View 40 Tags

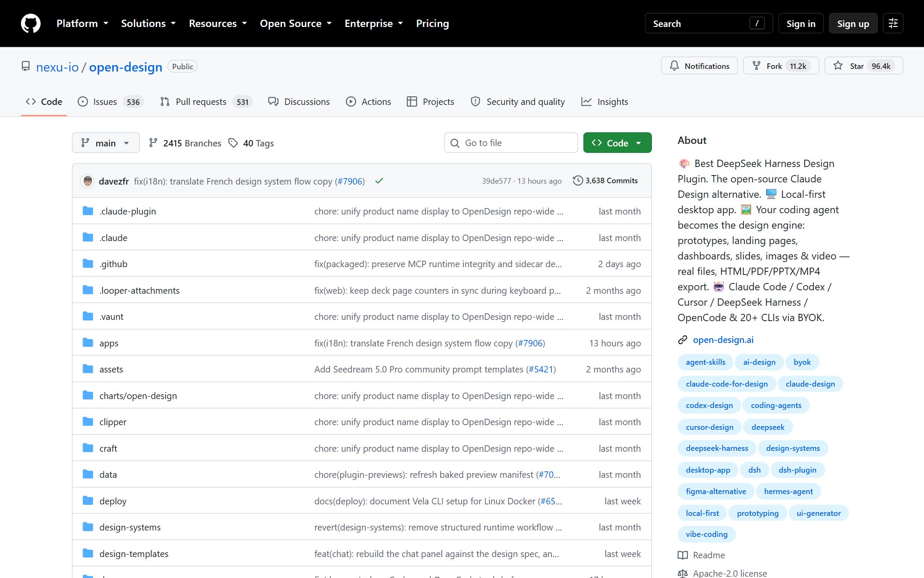point(251,143)
